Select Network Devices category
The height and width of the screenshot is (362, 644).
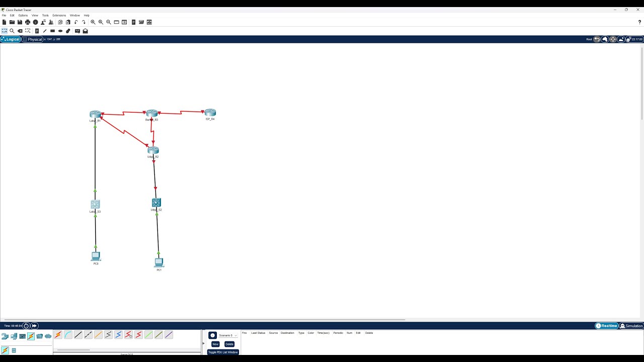coord(5,336)
